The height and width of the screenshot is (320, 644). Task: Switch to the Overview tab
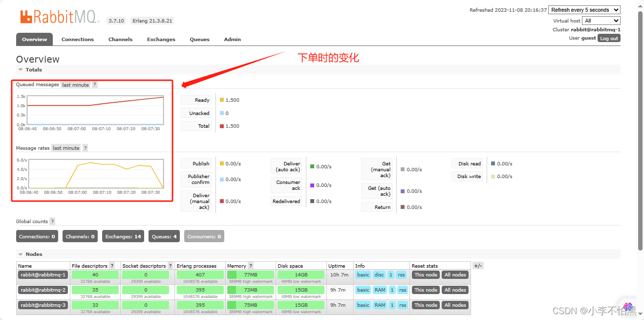click(34, 39)
